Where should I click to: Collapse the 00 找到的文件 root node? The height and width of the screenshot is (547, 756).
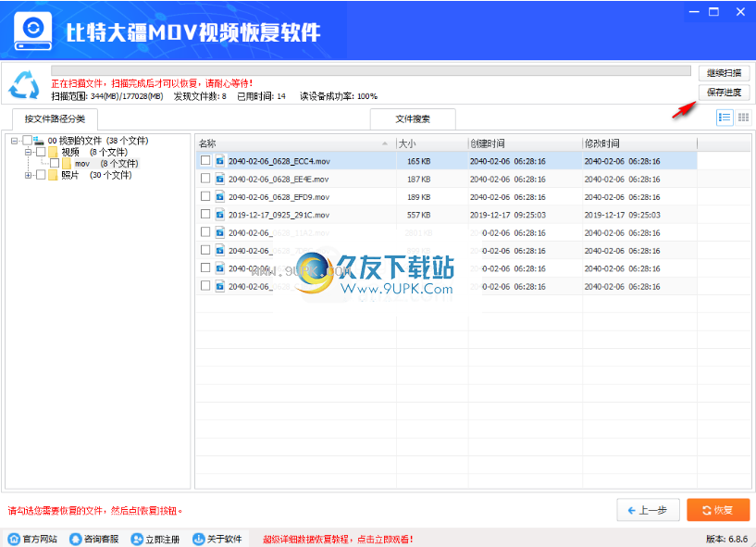15,141
